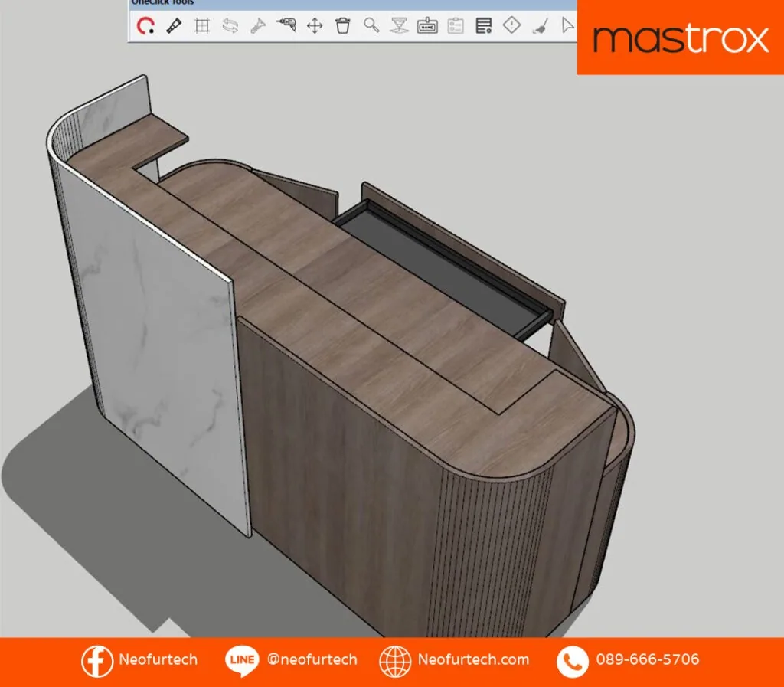Select the broom cleanup tool
784x687 pixels.
pos(540,25)
